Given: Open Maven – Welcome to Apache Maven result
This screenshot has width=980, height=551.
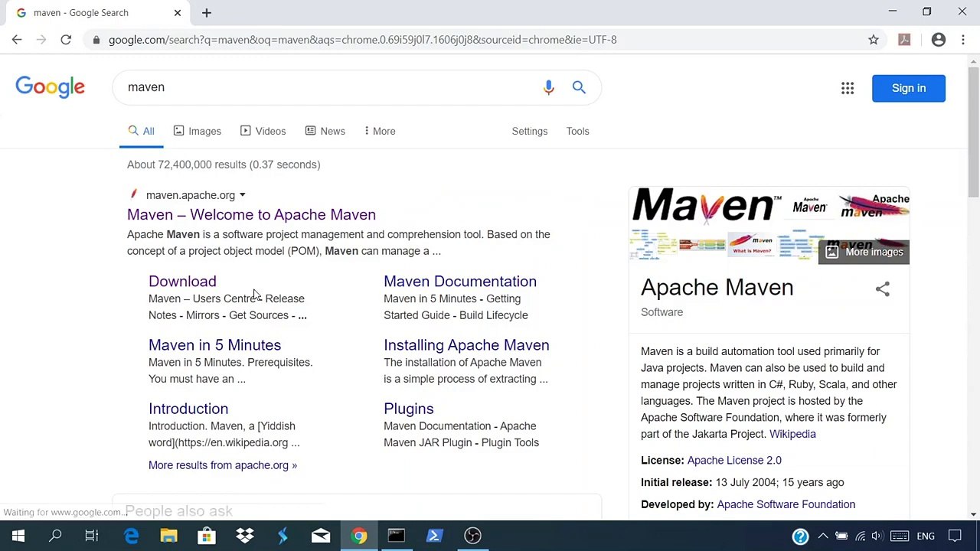Looking at the screenshot, I should click(251, 214).
